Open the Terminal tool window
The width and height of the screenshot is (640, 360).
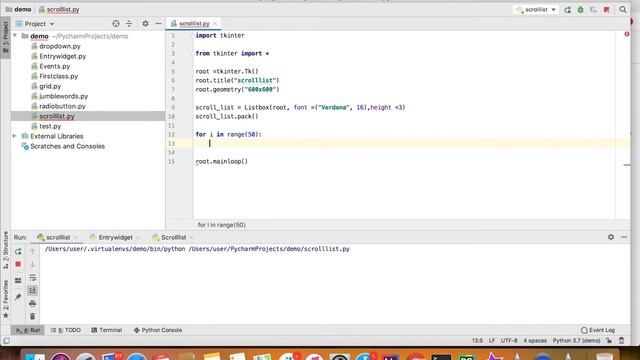107,330
